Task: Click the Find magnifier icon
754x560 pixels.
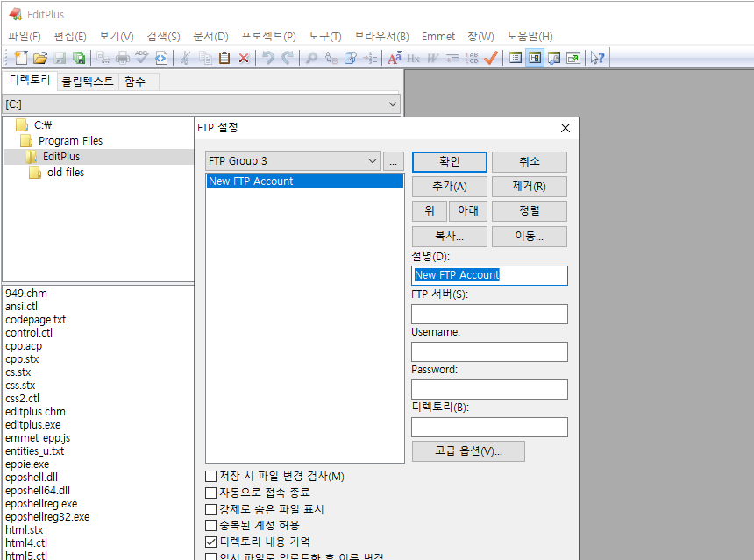Action: pyautogui.click(x=311, y=58)
